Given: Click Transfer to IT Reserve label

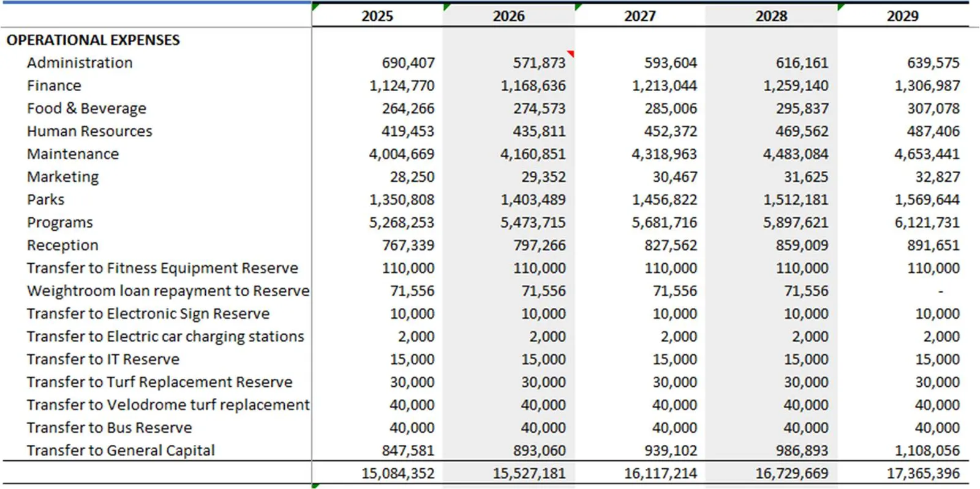Looking at the screenshot, I should 103,359.
